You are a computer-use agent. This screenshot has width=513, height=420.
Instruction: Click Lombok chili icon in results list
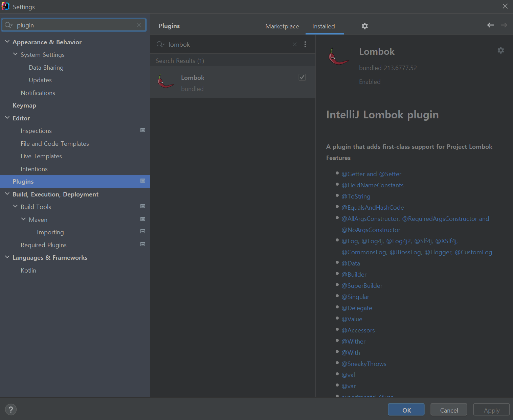(x=165, y=81)
